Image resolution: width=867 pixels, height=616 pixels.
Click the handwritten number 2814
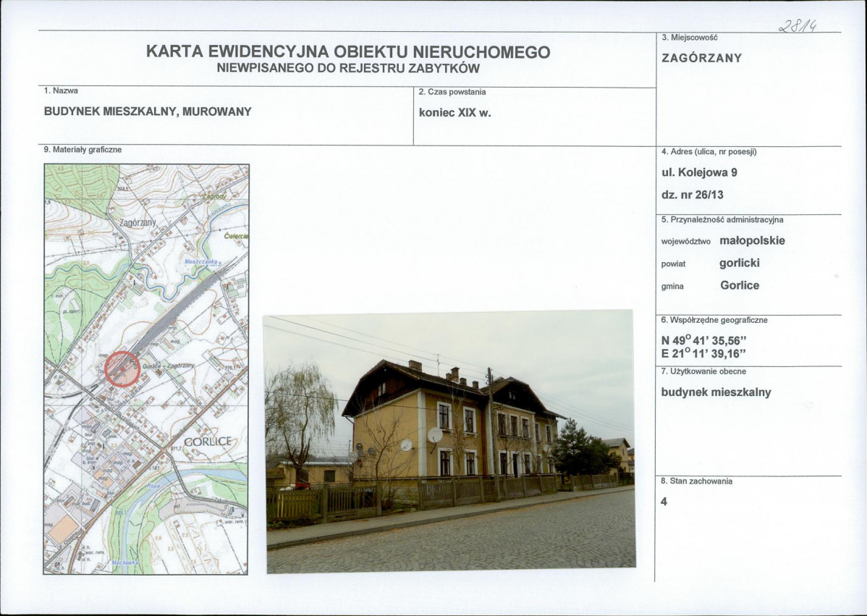pyautogui.click(x=799, y=25)
